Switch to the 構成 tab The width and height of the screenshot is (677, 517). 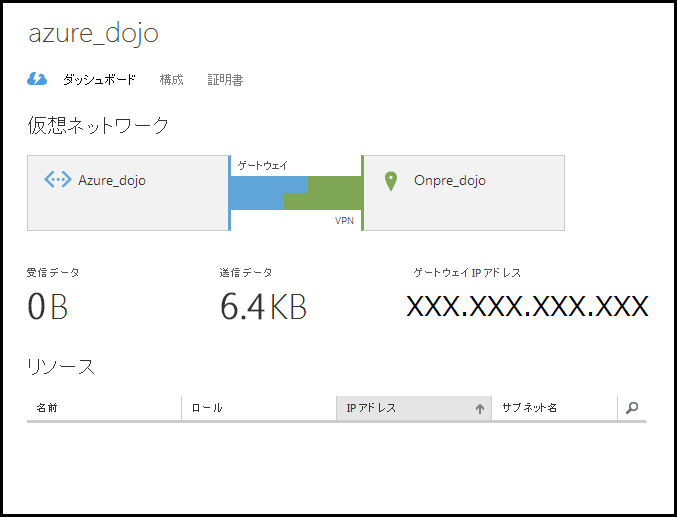[171, 80]
